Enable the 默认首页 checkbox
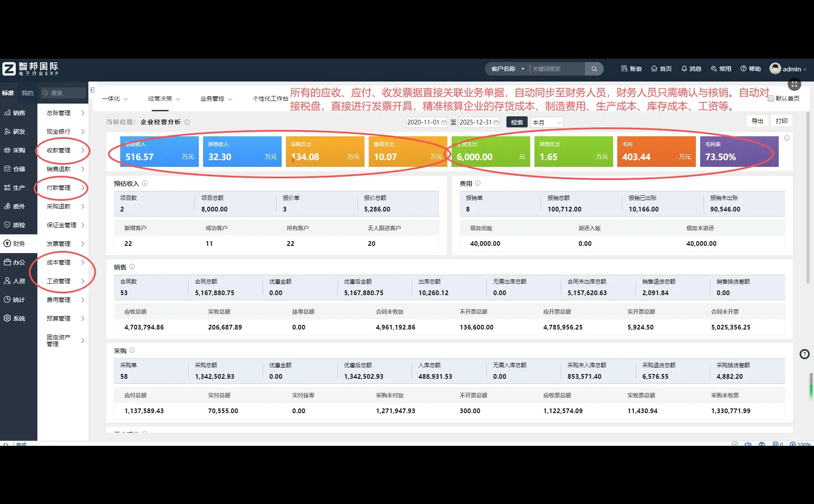Viewport: 814px width, 504px height. tap(771, 98)
